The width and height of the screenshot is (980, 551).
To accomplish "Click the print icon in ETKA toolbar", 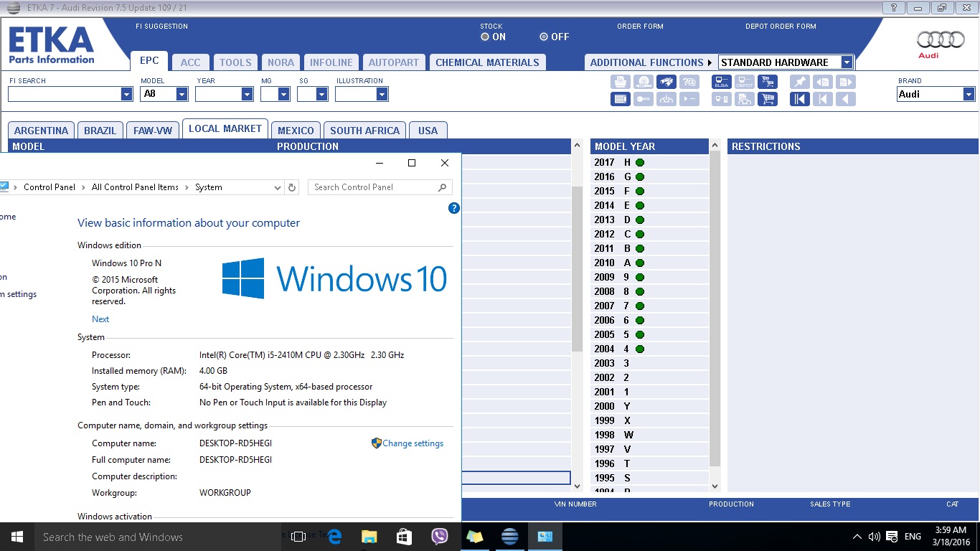I will coord(621,83).
